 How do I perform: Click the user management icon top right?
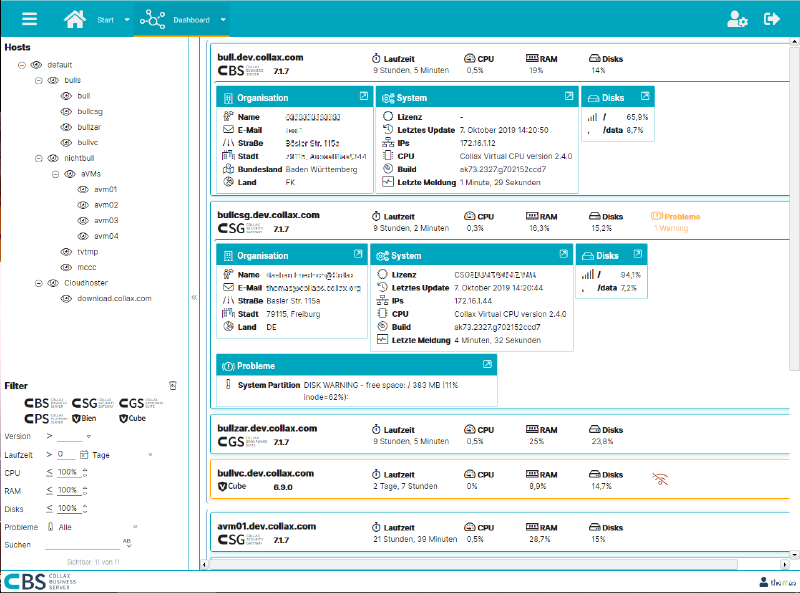(737, 17)
